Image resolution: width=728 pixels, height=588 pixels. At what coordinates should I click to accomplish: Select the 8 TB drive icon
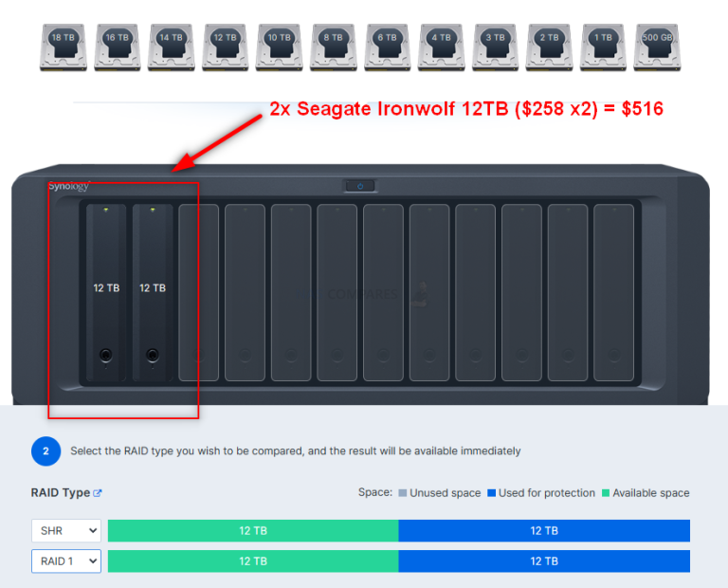[x=334, y=46]
